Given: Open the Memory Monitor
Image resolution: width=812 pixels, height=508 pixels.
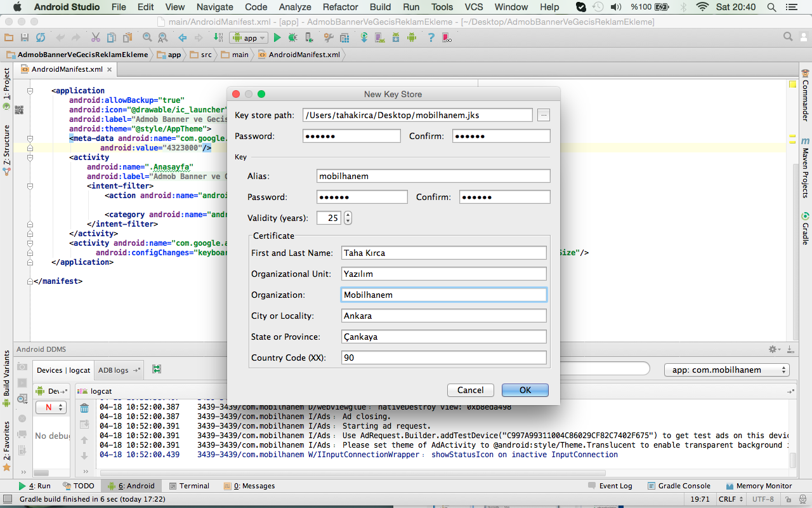Looking at the screenshot, I should point(758,486).
